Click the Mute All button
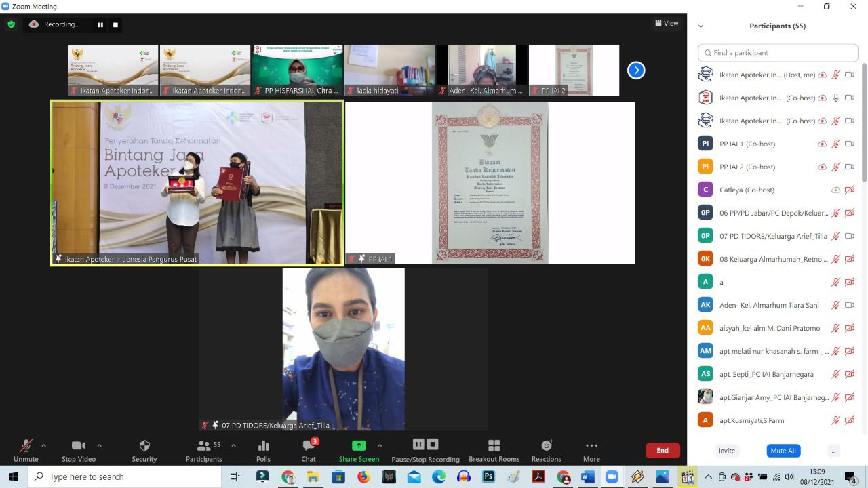The height and width of the screenshot is (488, 868). coord(783,451)
